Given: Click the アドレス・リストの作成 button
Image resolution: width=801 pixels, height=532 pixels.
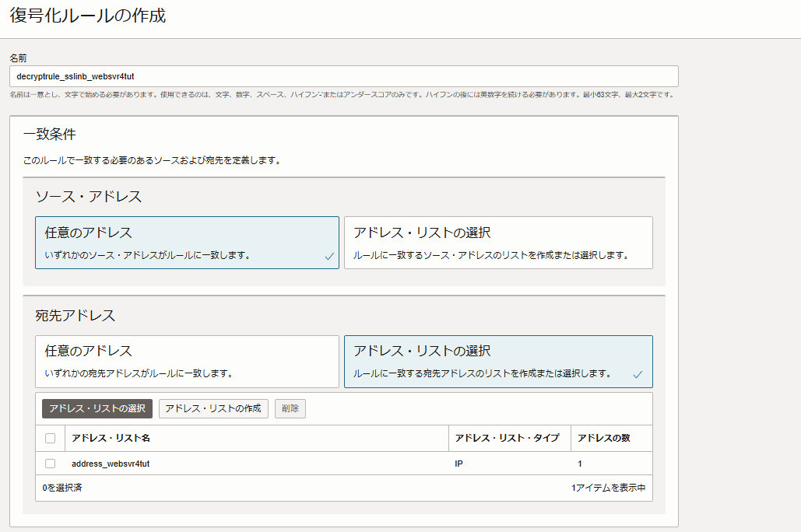Looking at the screenshot, I should click(x=213, y=408).
